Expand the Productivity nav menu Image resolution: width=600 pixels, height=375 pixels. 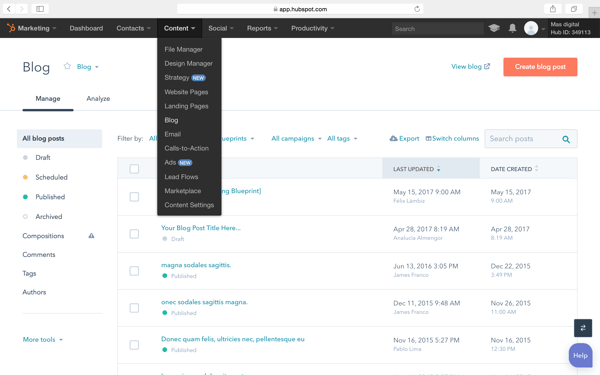(313, 28)
